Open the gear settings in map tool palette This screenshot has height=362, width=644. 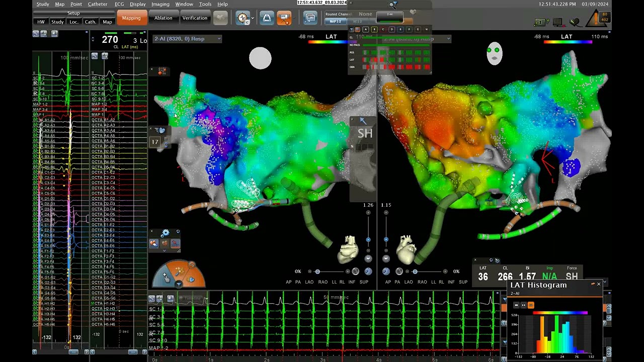[x=165, y=233]
